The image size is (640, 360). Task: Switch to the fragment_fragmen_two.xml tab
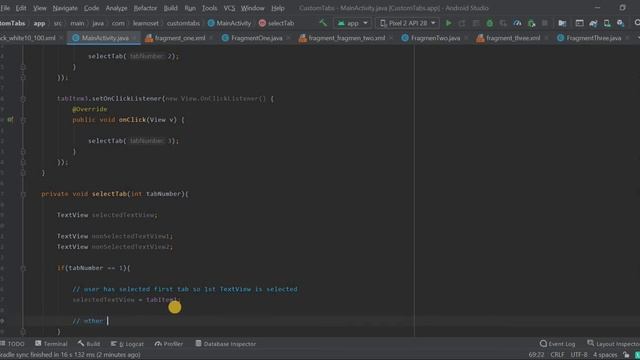346,38
